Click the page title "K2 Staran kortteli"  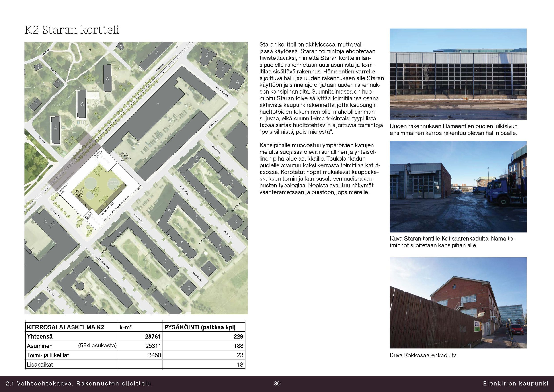(x=72, y=30)
